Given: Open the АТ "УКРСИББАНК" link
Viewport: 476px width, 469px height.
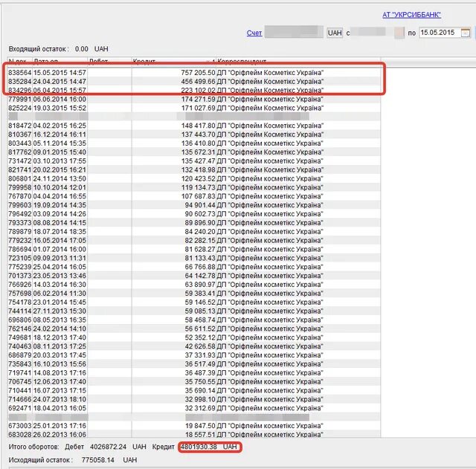Looking at the screenshot, I should (x=411, y=15).
